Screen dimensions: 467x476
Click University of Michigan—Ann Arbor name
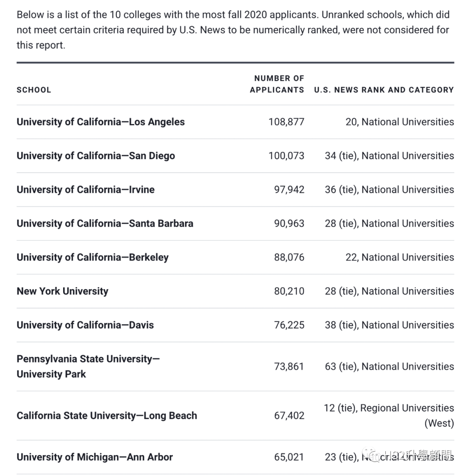click(94, 457)
